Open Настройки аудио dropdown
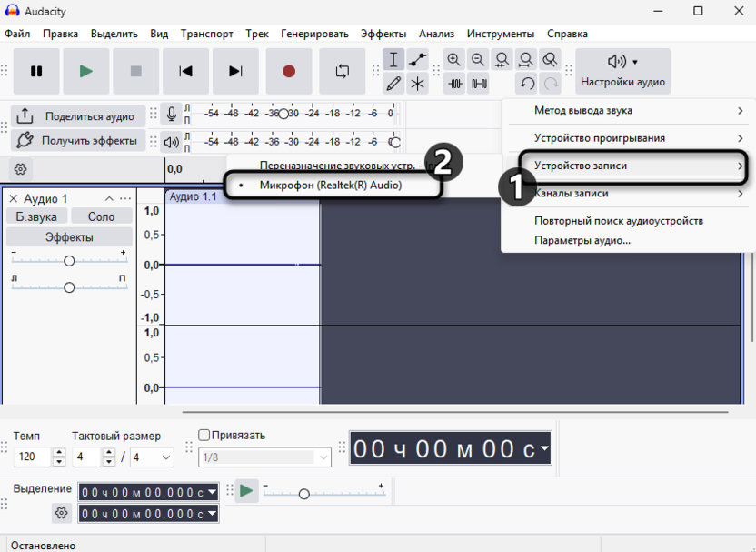Viewport: 756px width, 552px height. tap(622, 71)
